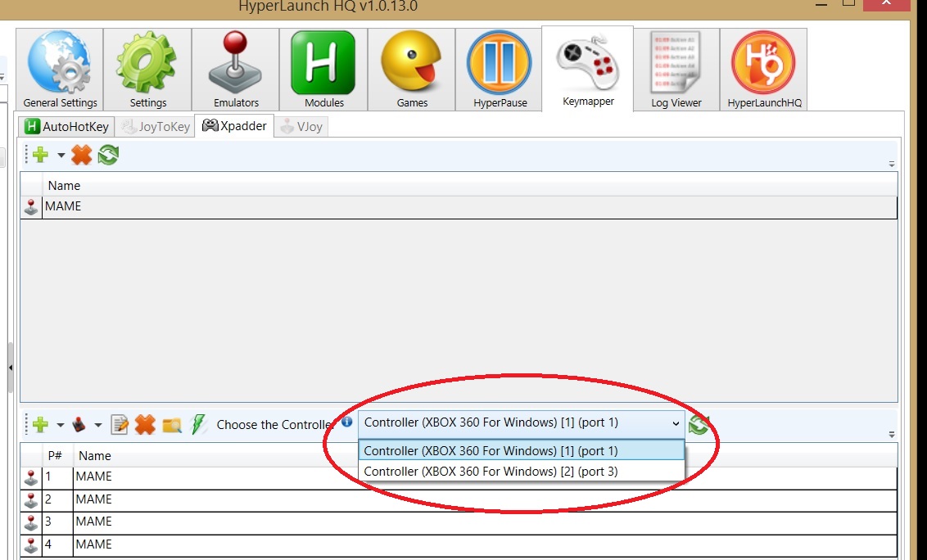Image resolution: width=927 pixels, height=560 pixels.
Task: Click the joystick icon in the profiles toolbar
Action: click(79, 425)
